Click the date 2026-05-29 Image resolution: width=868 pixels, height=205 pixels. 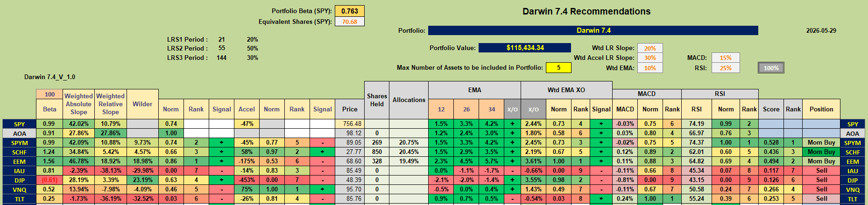[821, 30]
